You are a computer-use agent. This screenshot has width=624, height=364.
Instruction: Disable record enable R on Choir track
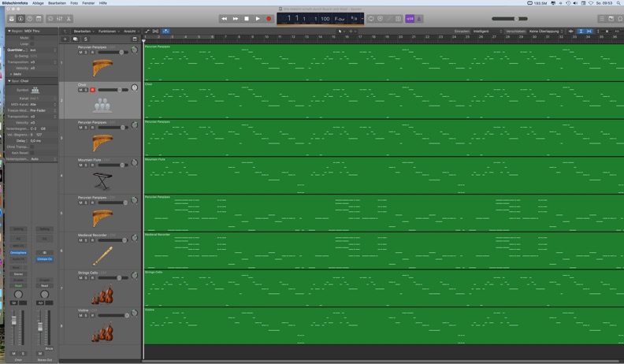point(92,90)
